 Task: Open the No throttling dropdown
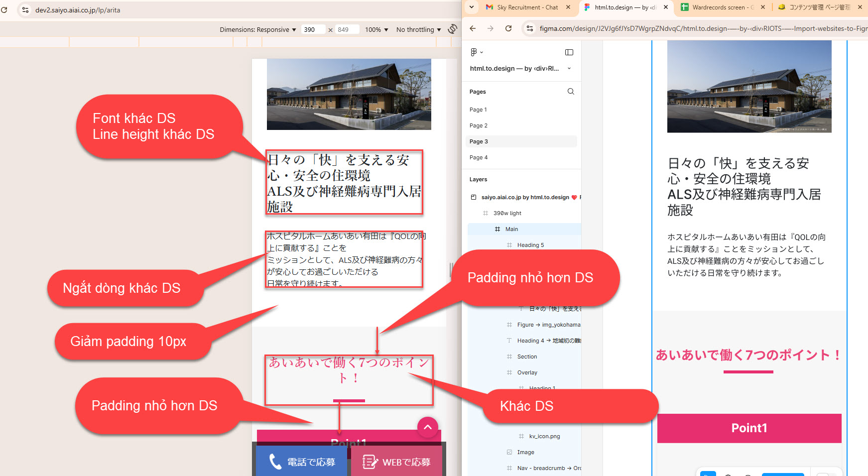tap(418, 30)
